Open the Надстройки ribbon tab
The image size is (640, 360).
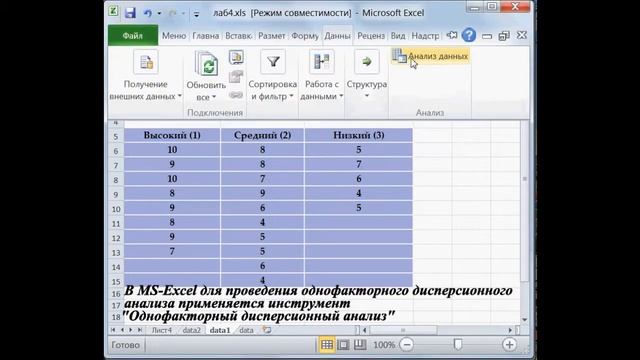[425, 36]
